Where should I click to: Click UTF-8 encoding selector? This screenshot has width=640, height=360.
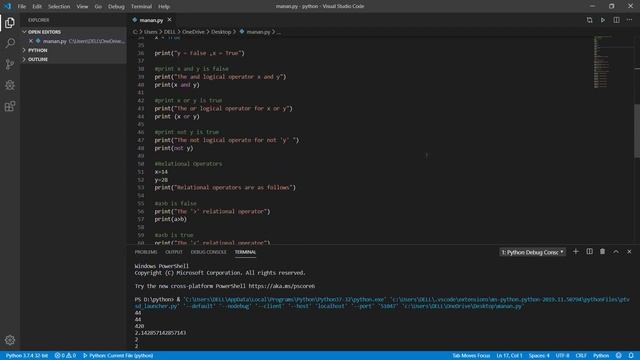[x=562, y=356]
